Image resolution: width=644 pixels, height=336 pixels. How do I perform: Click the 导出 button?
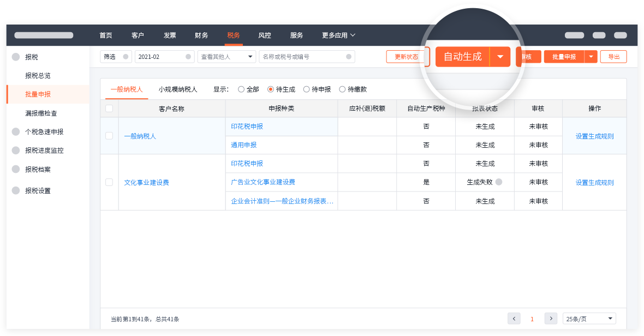pyautogui.click(x=613, y=57)
